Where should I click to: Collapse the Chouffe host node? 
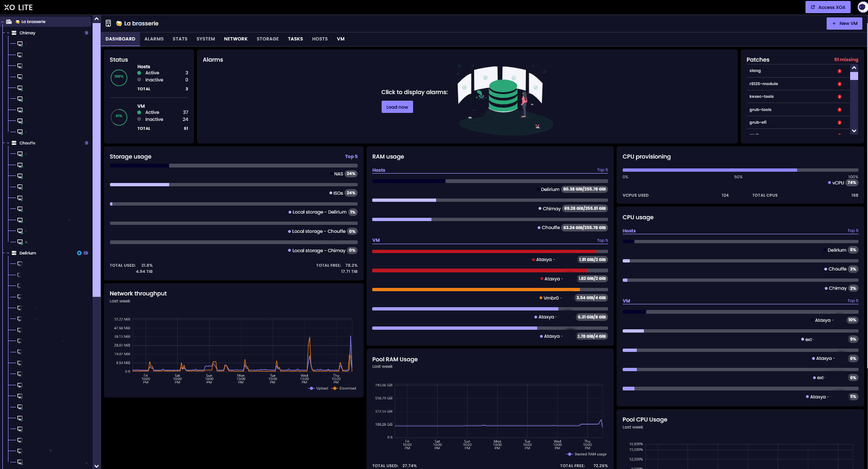click(8, 143)
